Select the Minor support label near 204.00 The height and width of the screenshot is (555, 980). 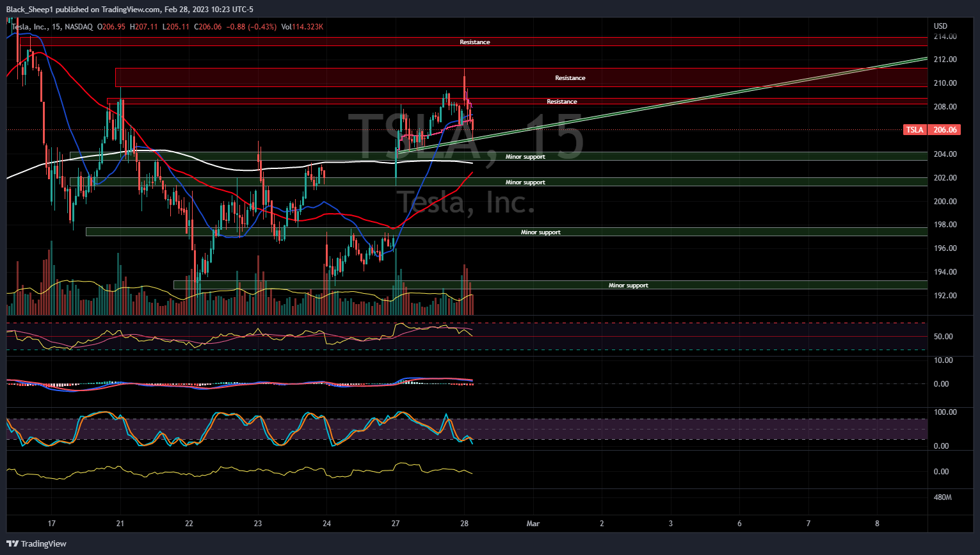[x=526, y=157]
